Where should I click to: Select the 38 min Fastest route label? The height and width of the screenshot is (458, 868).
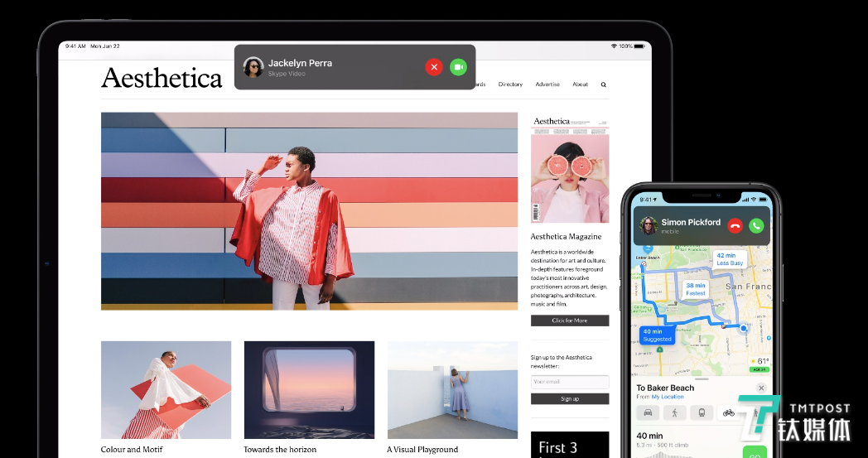[x=696, y=289]
